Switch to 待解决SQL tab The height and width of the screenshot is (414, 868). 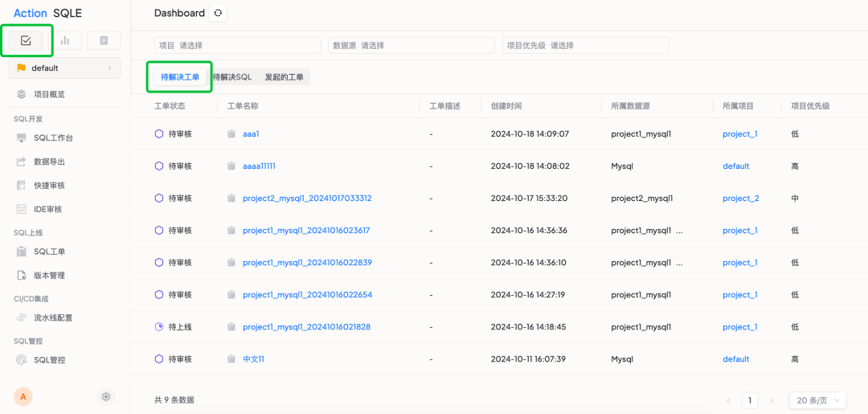tap(232, 77)
